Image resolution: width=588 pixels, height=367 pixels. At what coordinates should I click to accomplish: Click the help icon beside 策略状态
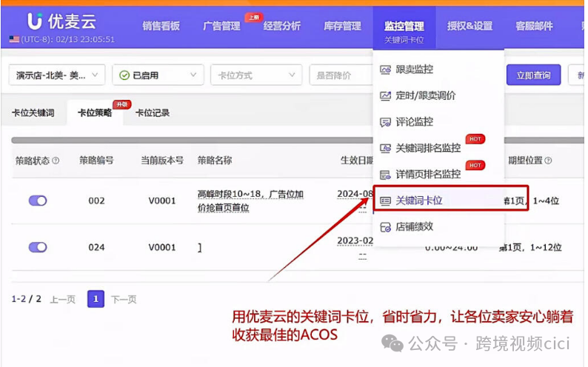point(56,161)
